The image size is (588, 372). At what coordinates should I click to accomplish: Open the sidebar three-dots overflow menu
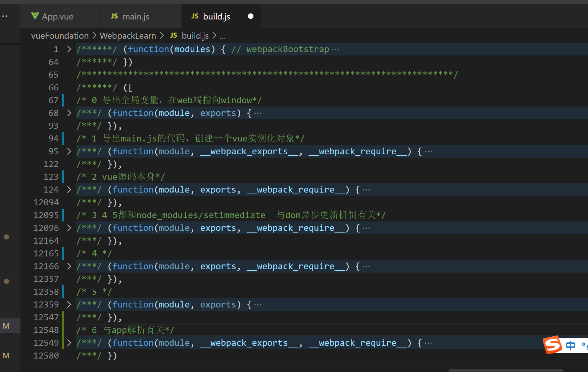[x=4, y=16]
